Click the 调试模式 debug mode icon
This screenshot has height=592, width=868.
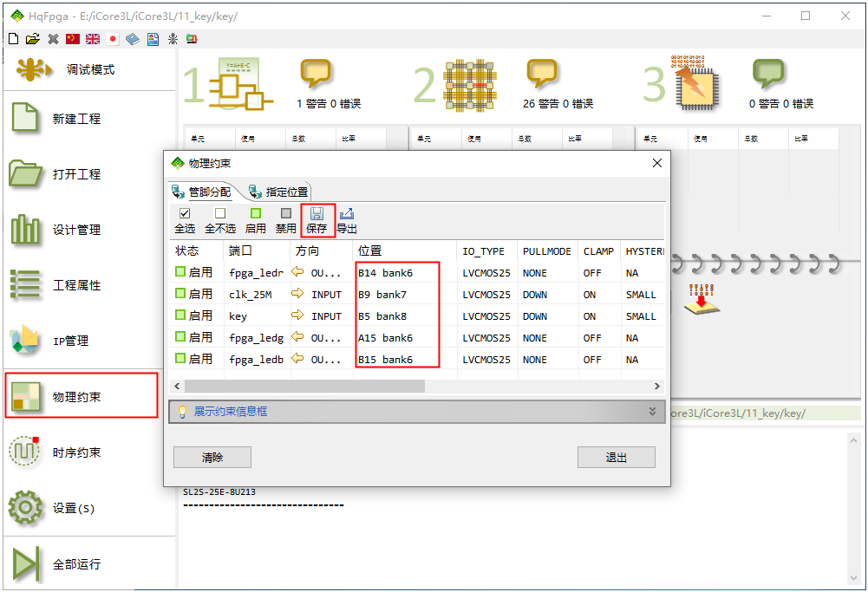click(x=30, y=69)
